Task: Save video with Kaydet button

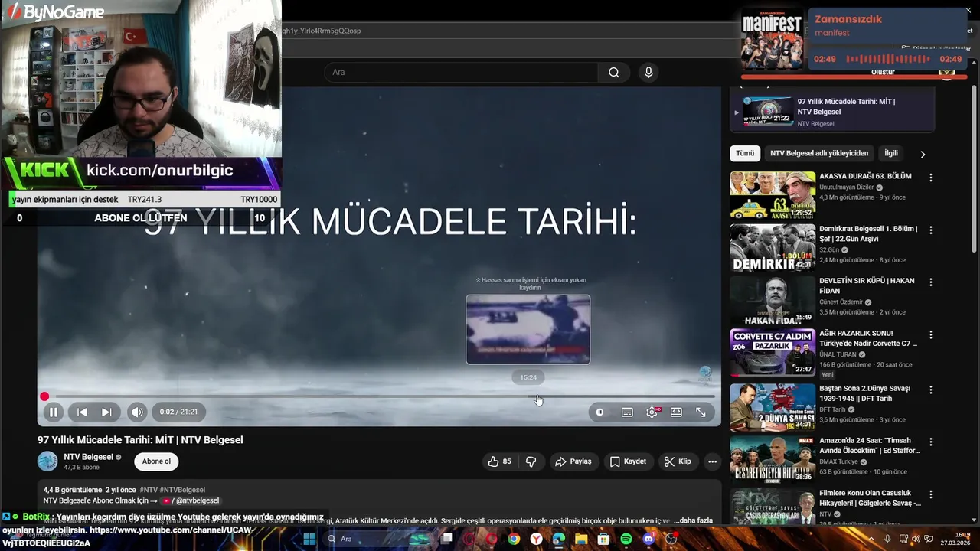Action: 629,461
